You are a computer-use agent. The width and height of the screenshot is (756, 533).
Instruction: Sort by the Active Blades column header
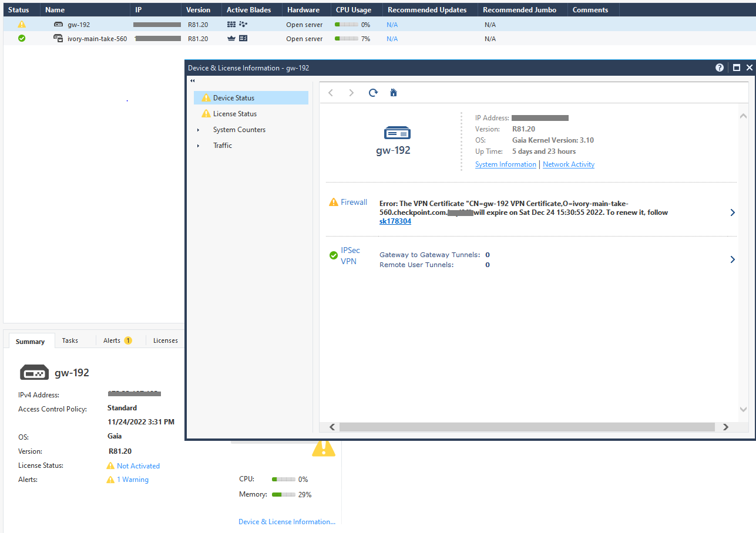click(252, 10)
